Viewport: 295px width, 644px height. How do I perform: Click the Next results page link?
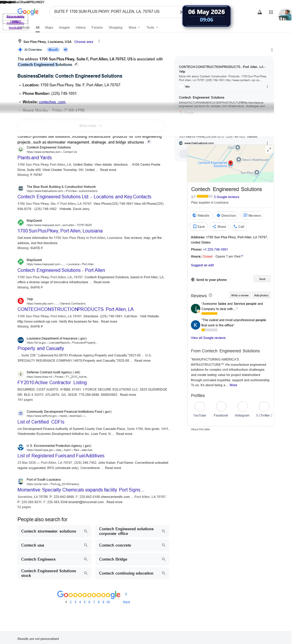pyautogui.click(x=127, y=602)
